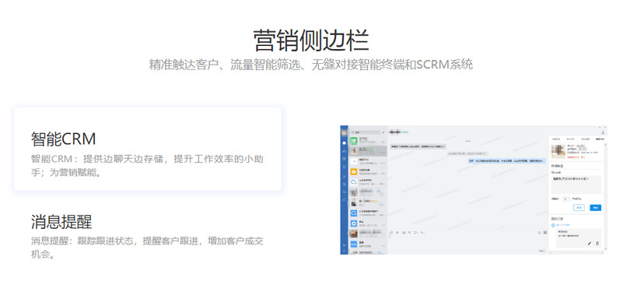
Task: Click the white chat bubble icon in the screenshot's blue sidebar
Action: click(x=345, y=142)
